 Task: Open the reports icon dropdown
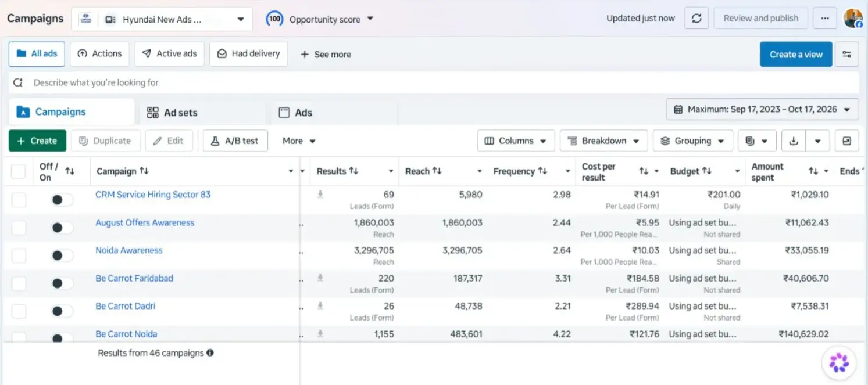(757, 141)
